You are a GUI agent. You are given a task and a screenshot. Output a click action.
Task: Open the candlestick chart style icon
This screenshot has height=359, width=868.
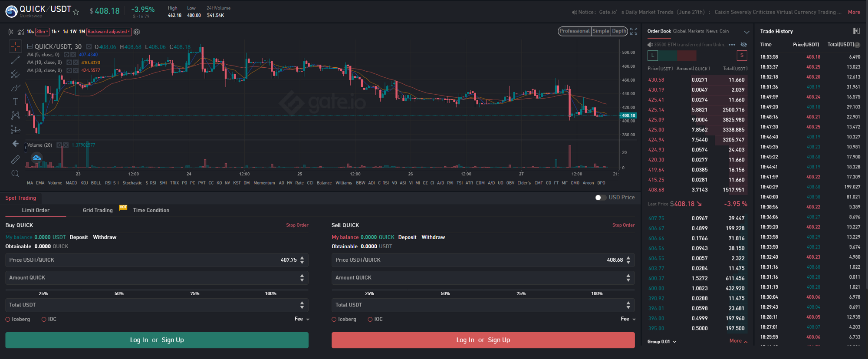tap(11, 32)
